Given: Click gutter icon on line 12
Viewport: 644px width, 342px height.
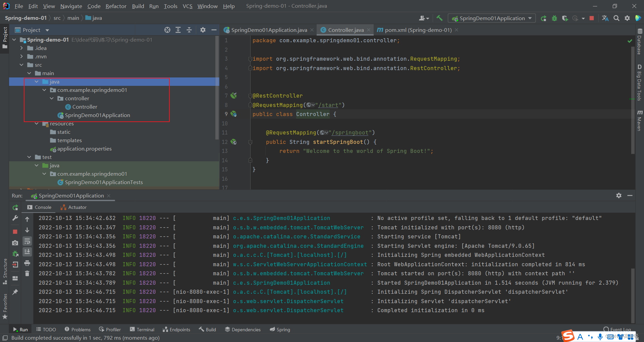Looking at the screenshot, I should click(234, 142).
